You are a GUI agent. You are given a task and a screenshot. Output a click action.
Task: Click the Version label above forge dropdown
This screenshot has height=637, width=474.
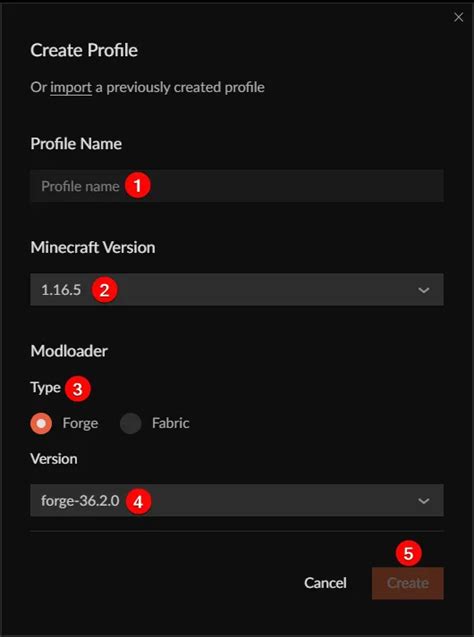tap(54, 459)
